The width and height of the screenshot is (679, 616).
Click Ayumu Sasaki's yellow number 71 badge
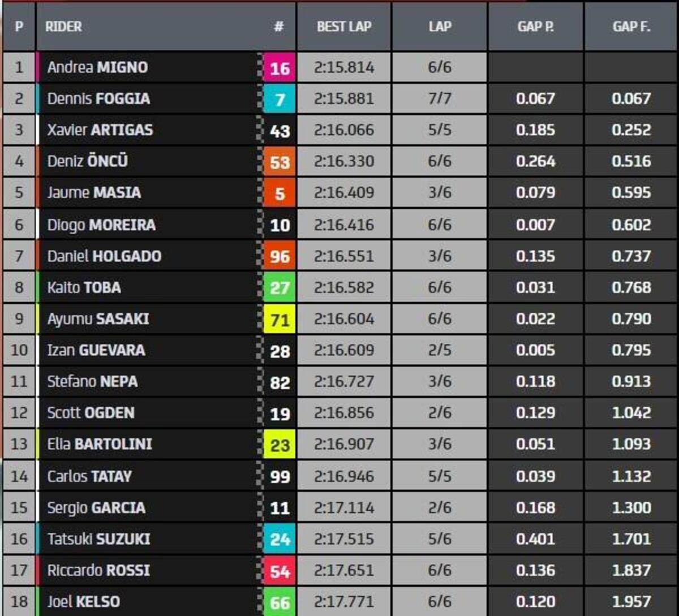pos(280,320)
